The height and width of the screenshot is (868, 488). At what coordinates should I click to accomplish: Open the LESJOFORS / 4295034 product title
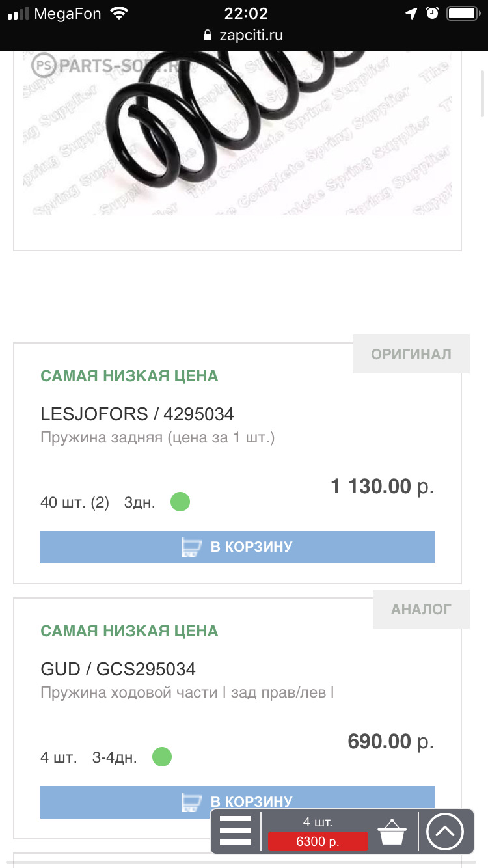(137, 414)
